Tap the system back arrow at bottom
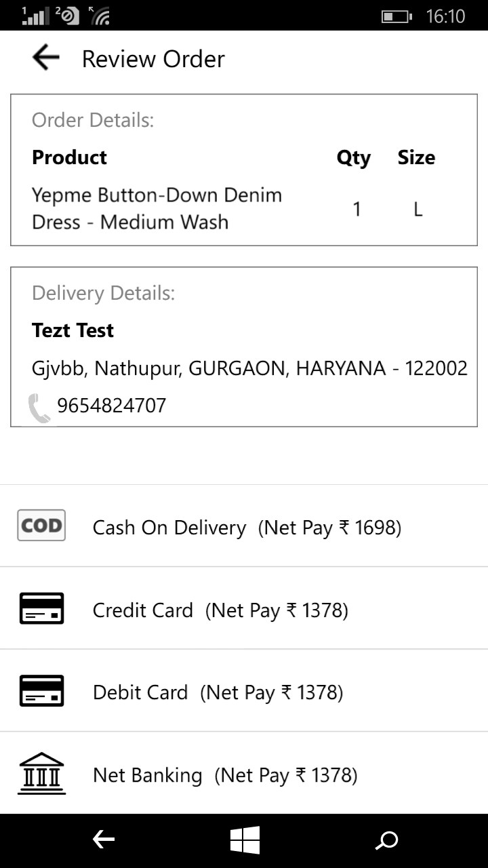This screenshot has width=488, height=868. pyautogui.click(x=104, y=841)
